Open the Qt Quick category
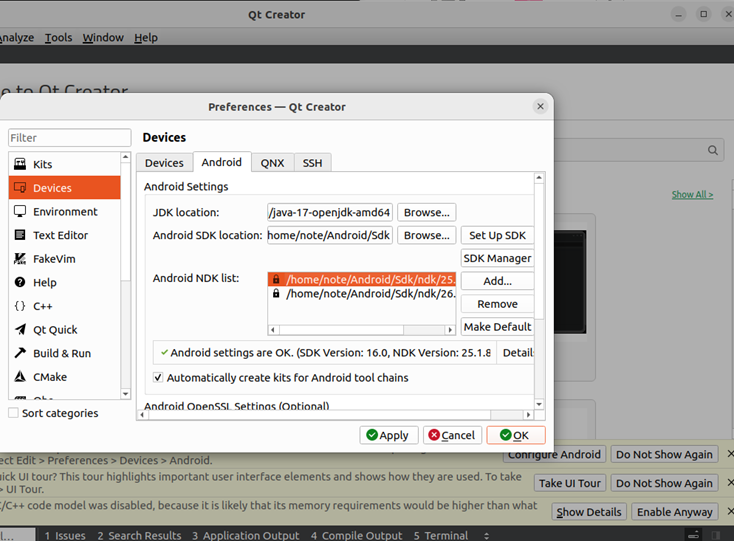This screenshot has height=541, width=734. [65, 329]
